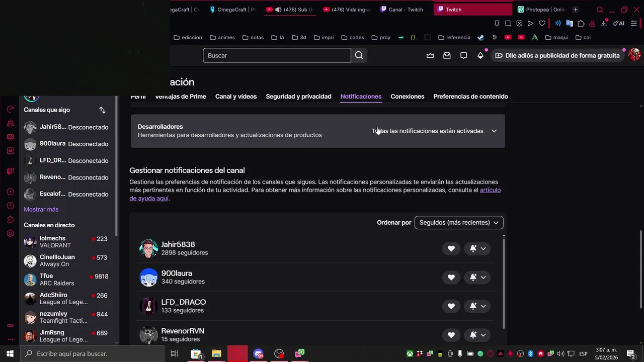The height and width of the screenshot is (362, 644).
Task: Toggle the follow heart for 900laura
Action: (x=451, y=277)
